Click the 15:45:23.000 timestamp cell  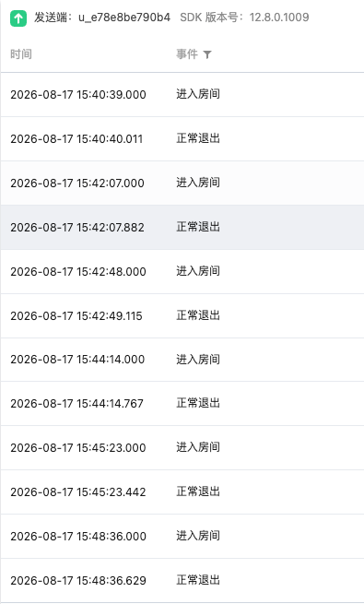pyautogui.click(x=78, y=448)
